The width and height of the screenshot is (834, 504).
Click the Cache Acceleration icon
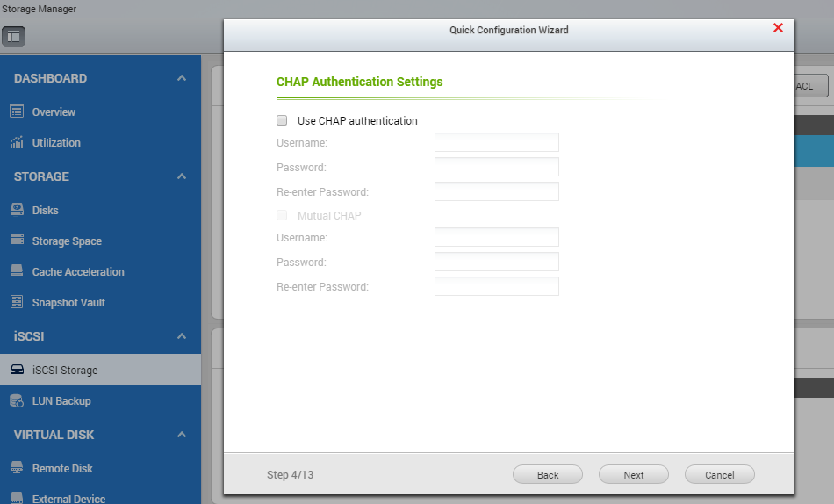tap(17, 271)
